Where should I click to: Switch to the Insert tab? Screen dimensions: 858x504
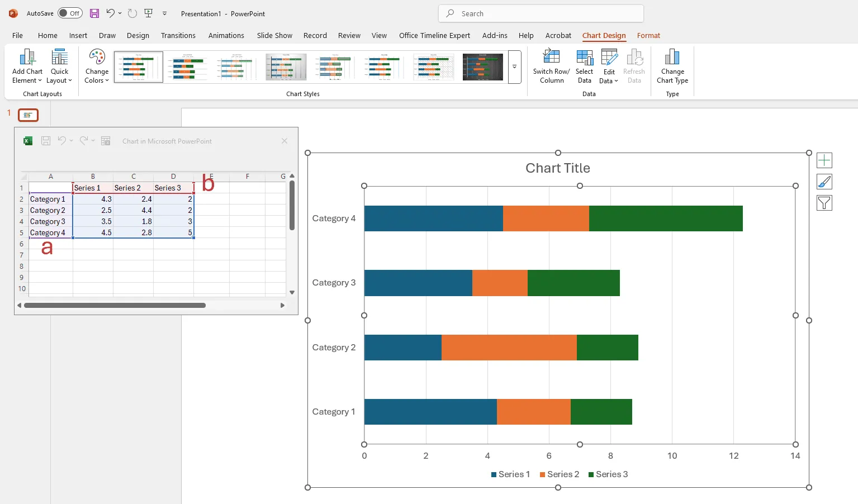(78, 35)
